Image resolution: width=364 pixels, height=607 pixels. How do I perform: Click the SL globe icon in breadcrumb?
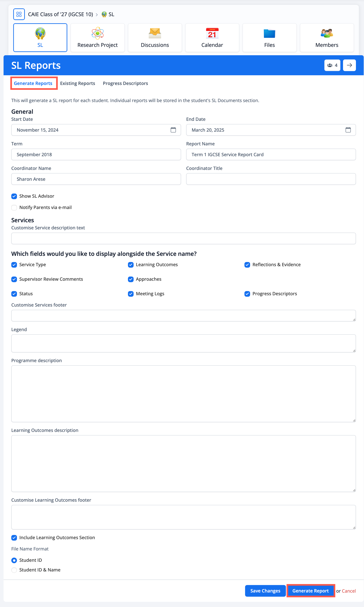[104, 14]
